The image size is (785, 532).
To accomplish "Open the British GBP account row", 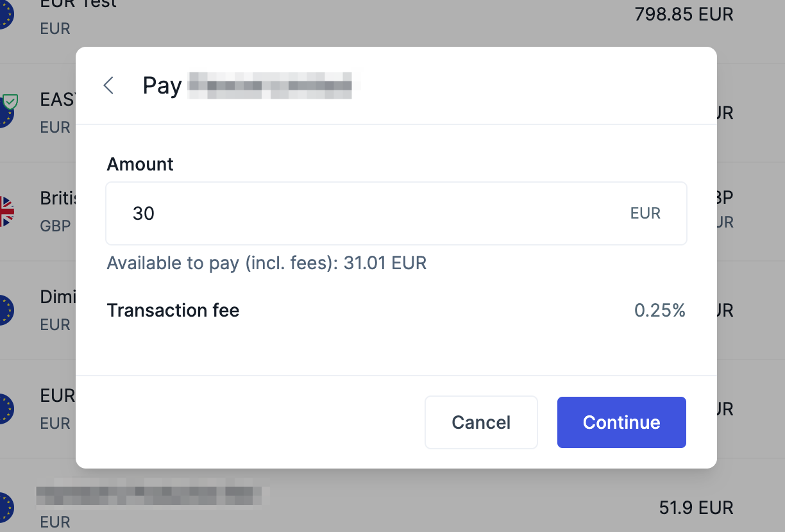I will click(58, 199).
